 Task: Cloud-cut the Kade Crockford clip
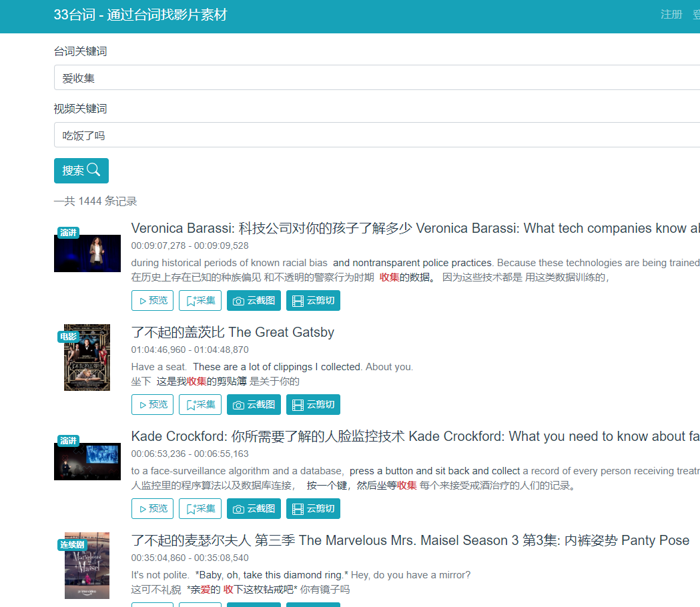tap(313, 509)
